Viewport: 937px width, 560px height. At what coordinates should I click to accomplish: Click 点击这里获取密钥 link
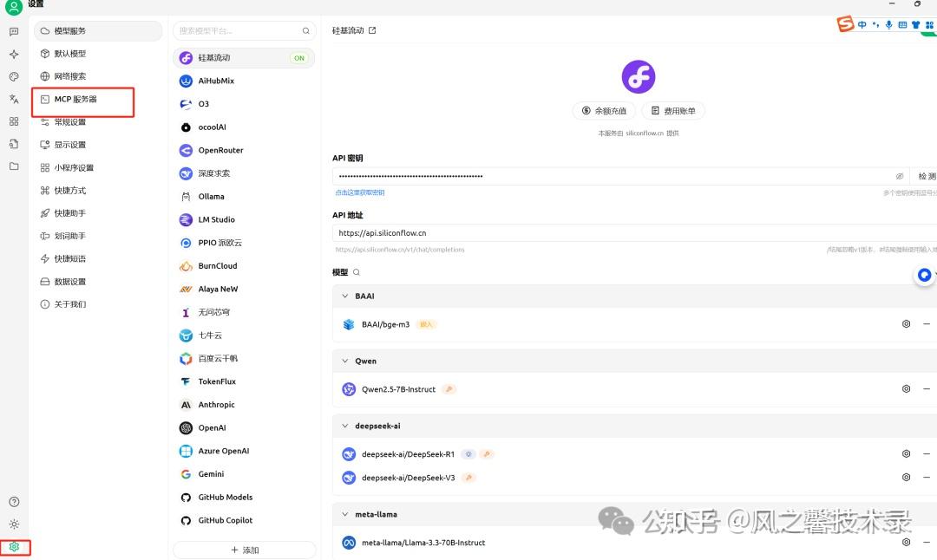click(360, 192)
